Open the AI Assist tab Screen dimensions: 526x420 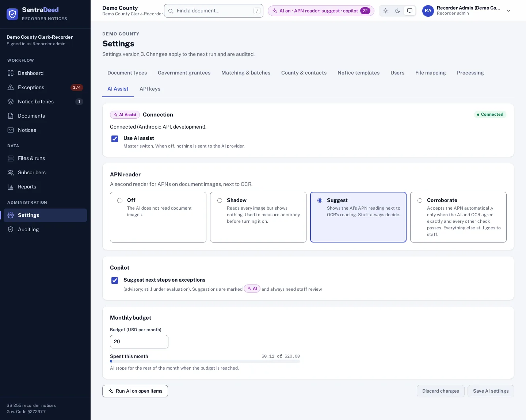pyautogui.click(x=118, y=89)
